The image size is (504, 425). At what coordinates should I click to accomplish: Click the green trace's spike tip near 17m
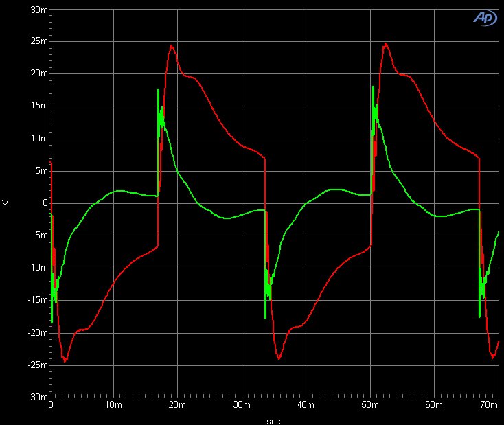coord(158,89)
